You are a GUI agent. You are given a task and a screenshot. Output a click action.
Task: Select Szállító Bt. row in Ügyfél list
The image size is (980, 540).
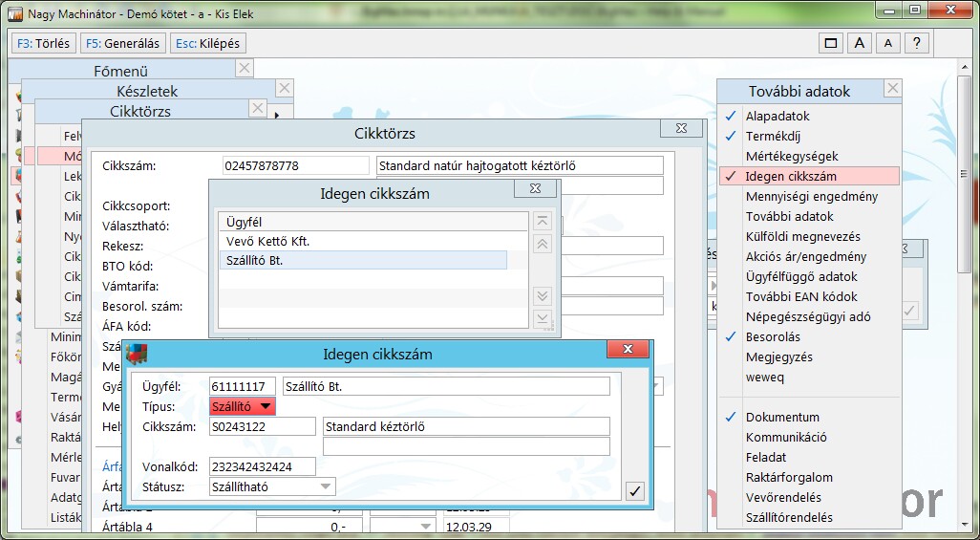coord(363,260)
